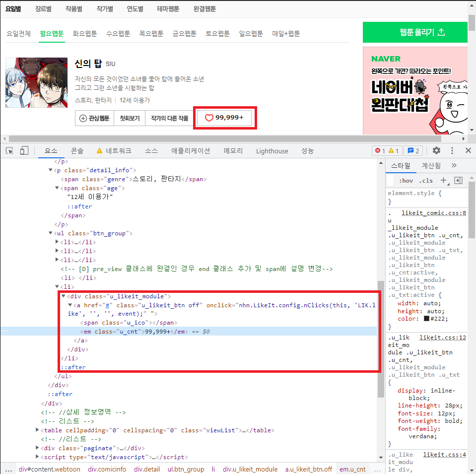Select div.comicinfo breadcrumb
This screenshot has height=474, width=476.
[x=107, y=469]
